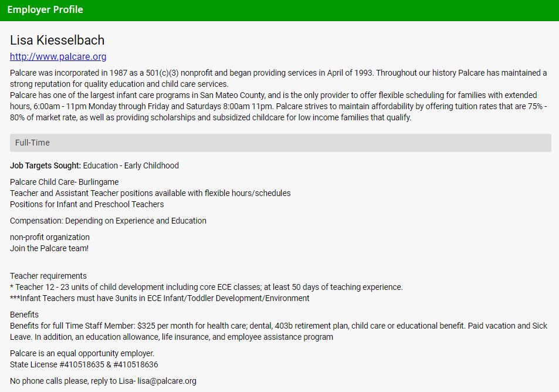This screenshot has height=392, width=559.
Task: Click the non-profit organization text
Action: 50,237
